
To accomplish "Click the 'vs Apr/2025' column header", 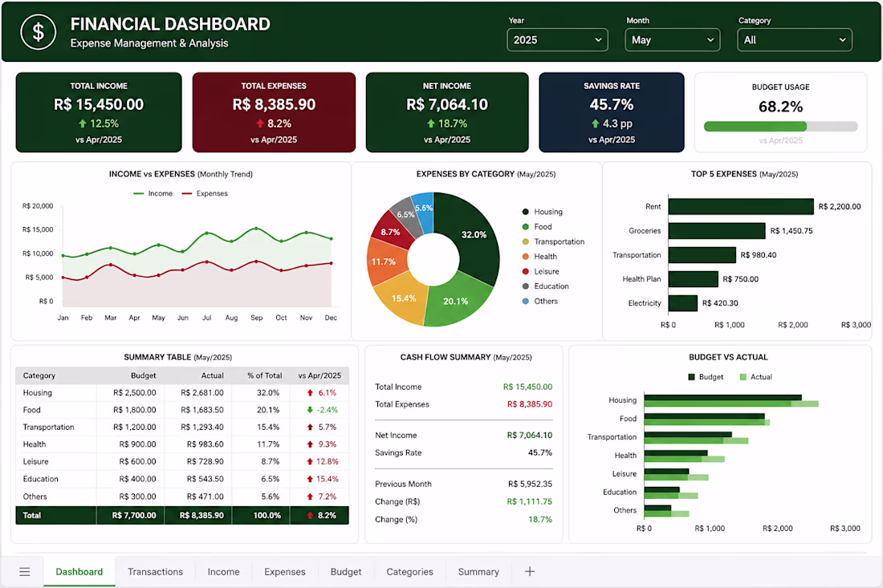I will coord(319,375).
